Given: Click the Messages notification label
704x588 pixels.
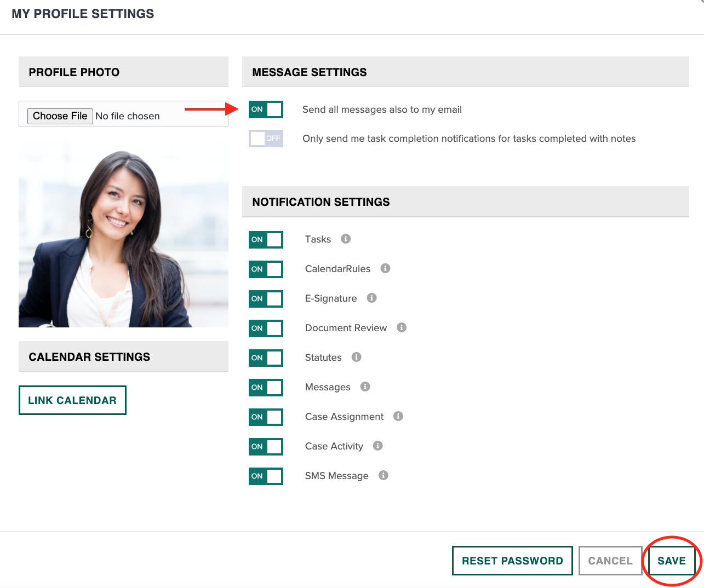Looking at the screenshot, I should tap(328, 387).
